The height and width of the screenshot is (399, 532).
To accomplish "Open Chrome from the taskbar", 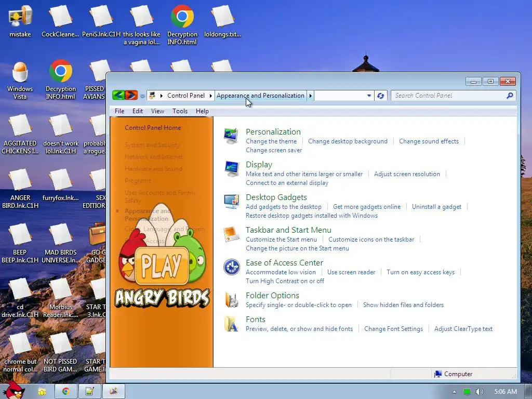I will coord(65,391).
